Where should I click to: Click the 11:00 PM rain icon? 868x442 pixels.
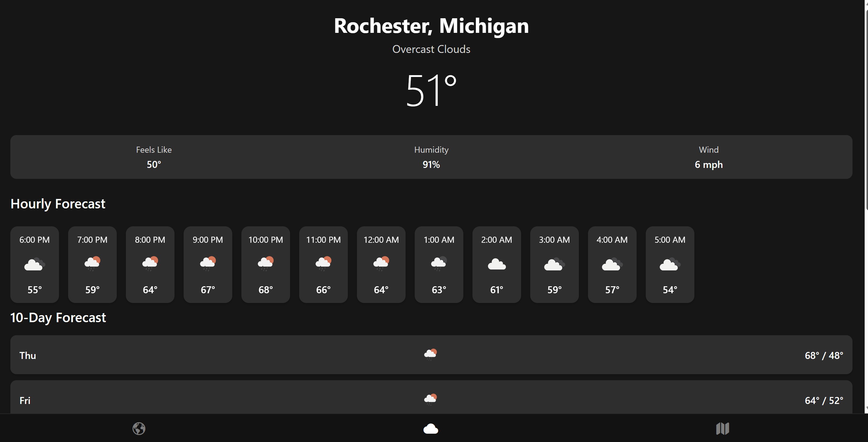tap(323, 264)
